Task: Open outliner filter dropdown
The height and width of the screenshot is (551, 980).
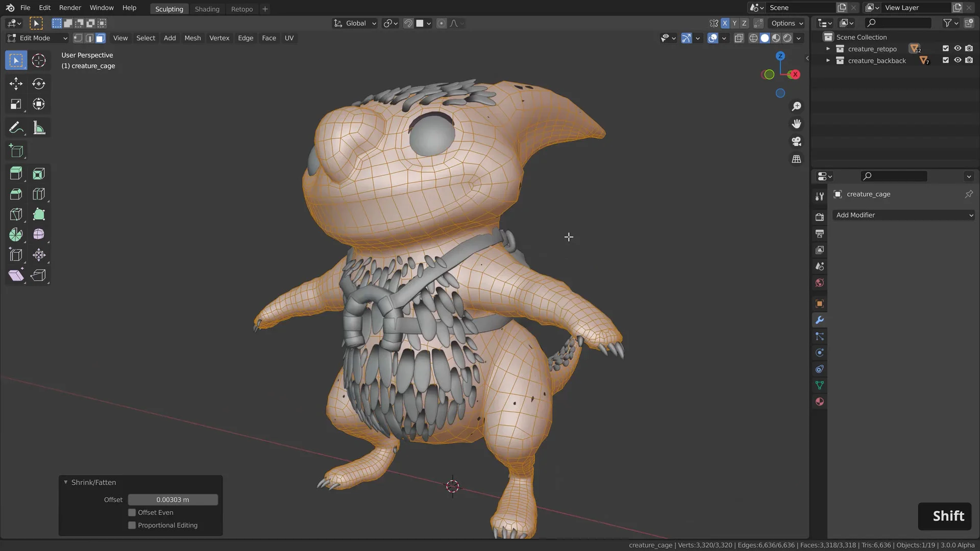Action: tap(950, 23)
